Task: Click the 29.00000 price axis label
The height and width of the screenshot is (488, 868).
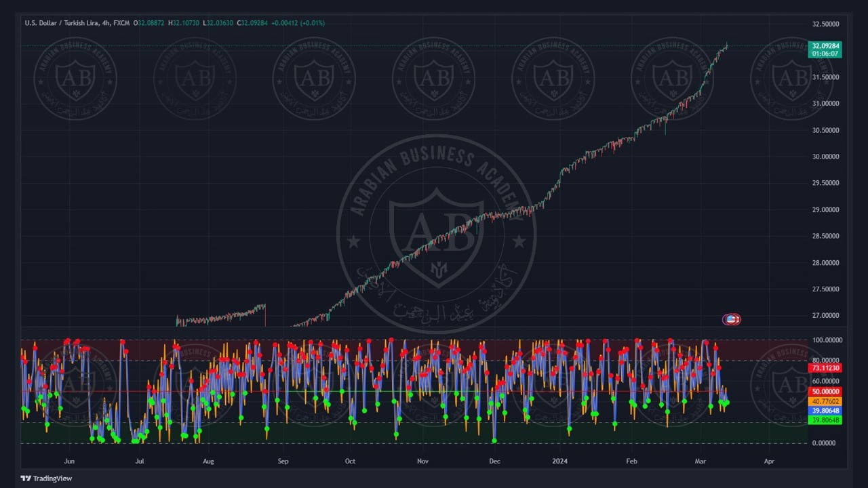Action: coord(825,209)
